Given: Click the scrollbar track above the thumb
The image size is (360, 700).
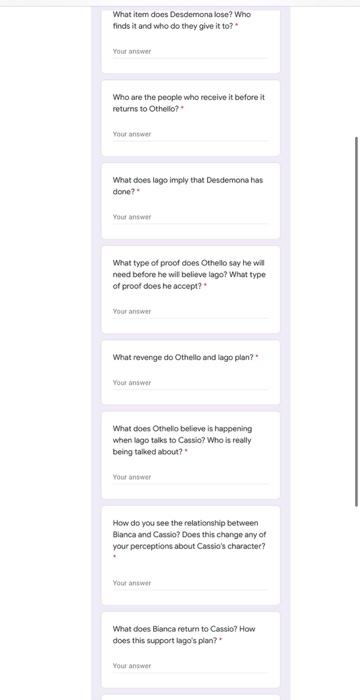Looking at the screenshot, I should point(356,71).
